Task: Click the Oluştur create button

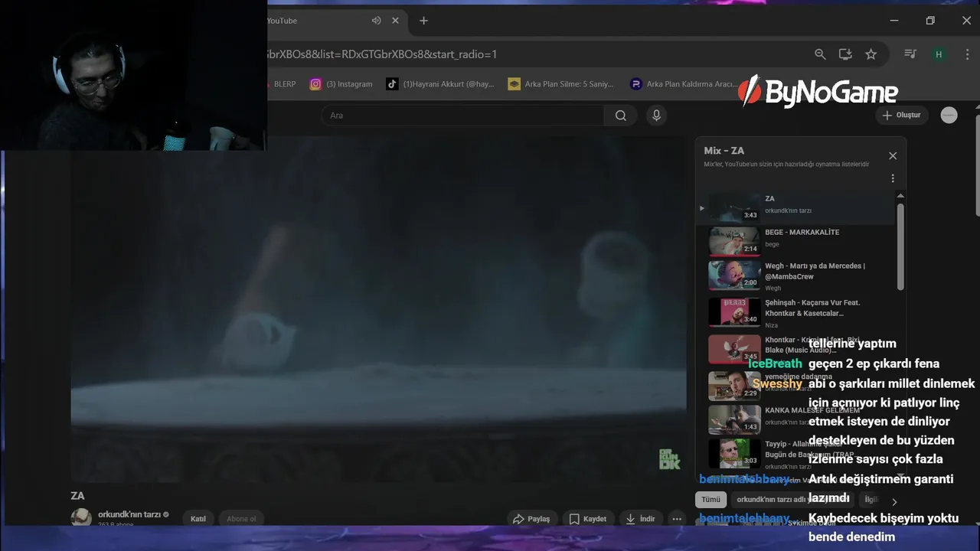Action: click(902, 116)
